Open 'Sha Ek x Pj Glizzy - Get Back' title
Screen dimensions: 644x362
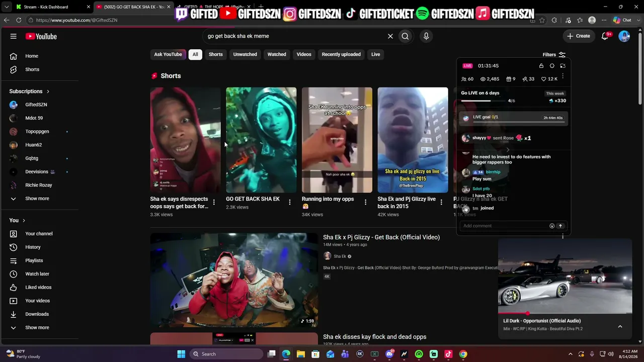tap(381, 237)
